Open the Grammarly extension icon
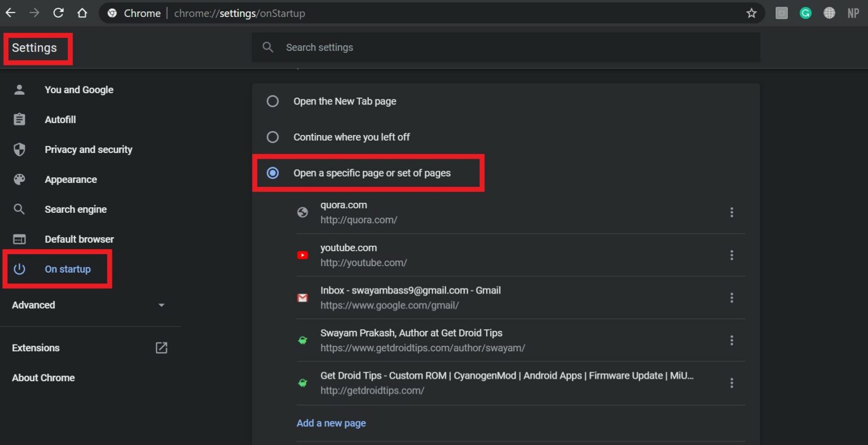Viewport: 868px width, 445px height. point(805,13)
